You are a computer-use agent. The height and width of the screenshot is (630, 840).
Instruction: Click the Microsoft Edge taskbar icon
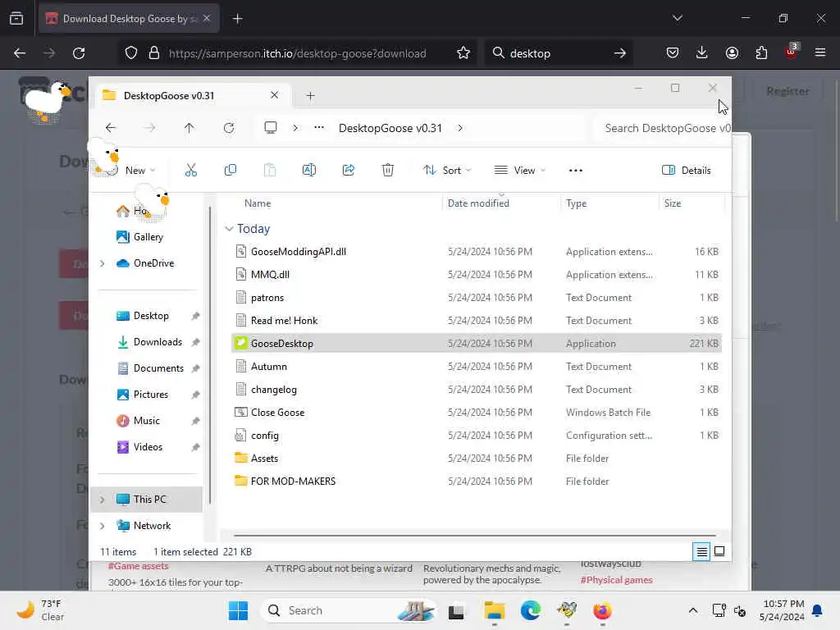tap(531, 610)
